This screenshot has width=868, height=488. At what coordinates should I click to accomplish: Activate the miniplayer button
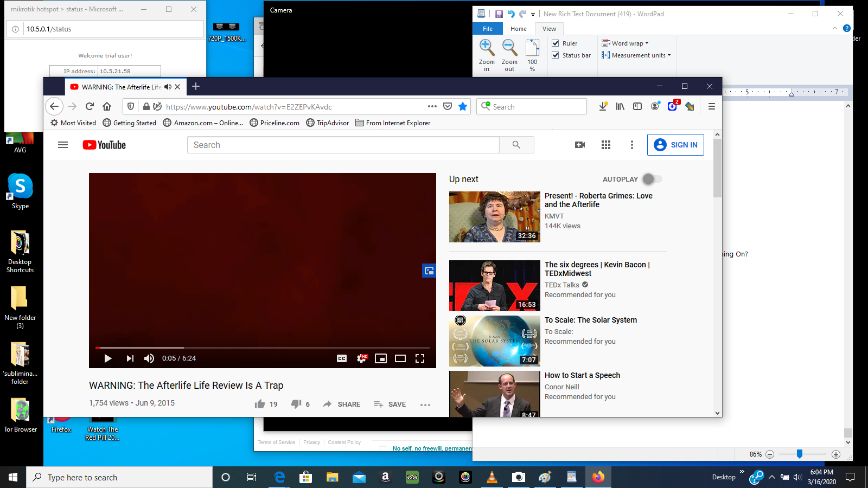381,358
